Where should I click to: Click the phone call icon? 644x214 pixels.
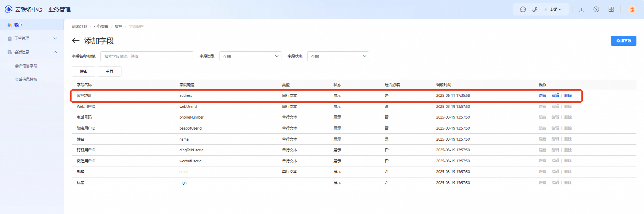point(535,10)
